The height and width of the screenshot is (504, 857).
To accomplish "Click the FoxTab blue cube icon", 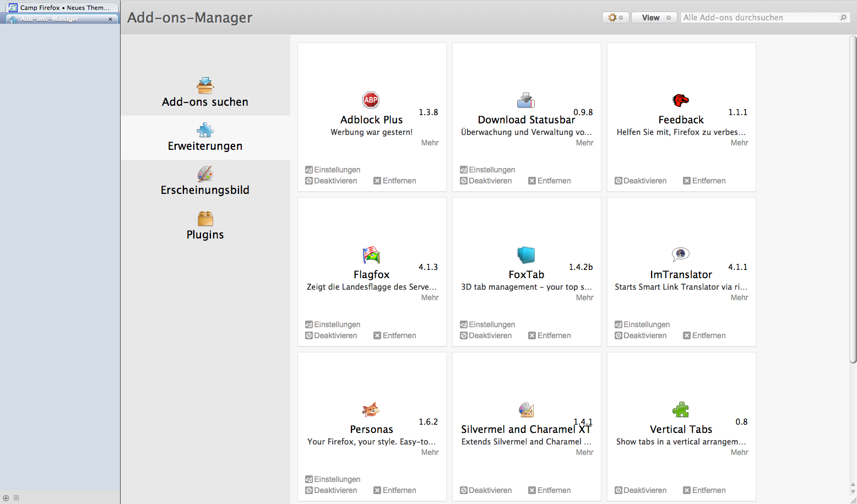I will click(526, 254).
